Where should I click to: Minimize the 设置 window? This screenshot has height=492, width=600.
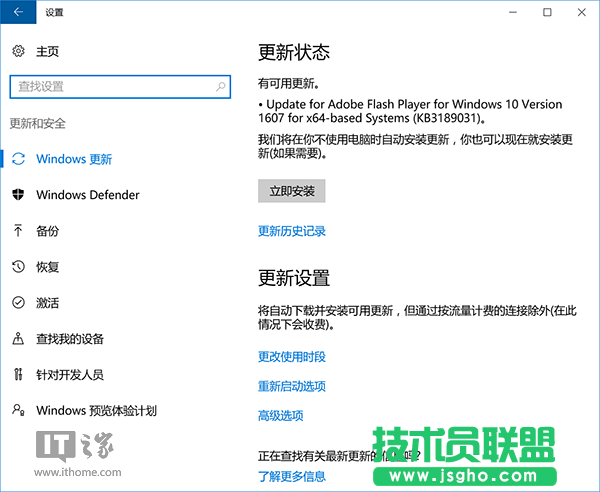coord(513,12)
